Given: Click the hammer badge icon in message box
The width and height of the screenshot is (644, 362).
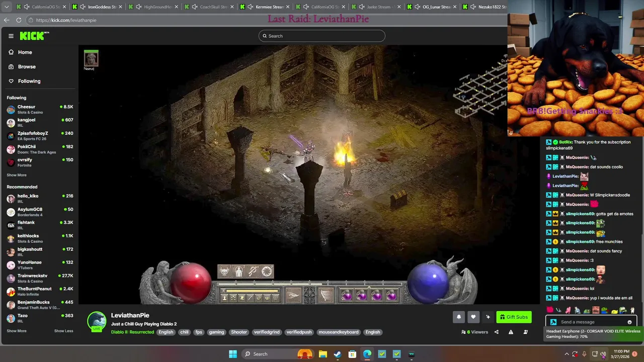Looking at the screenshot, I should tap(553, 322).
